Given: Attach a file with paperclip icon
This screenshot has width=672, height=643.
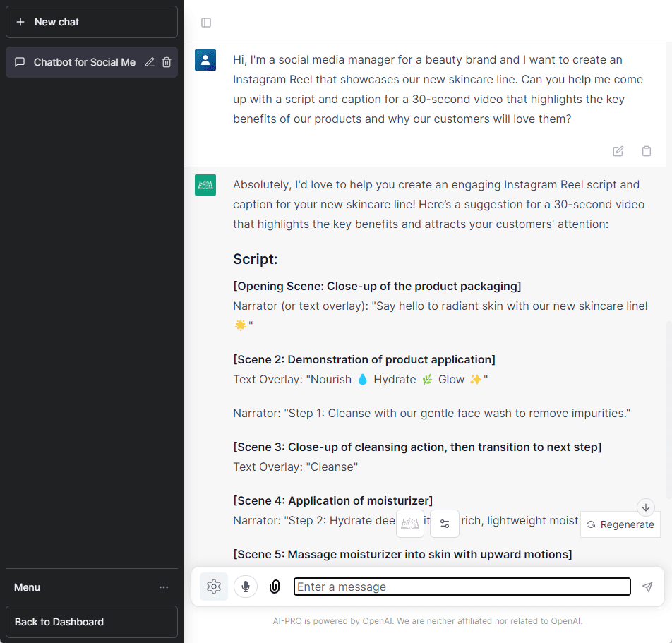Looking at the screenshot, I should (x=275, y=587).
